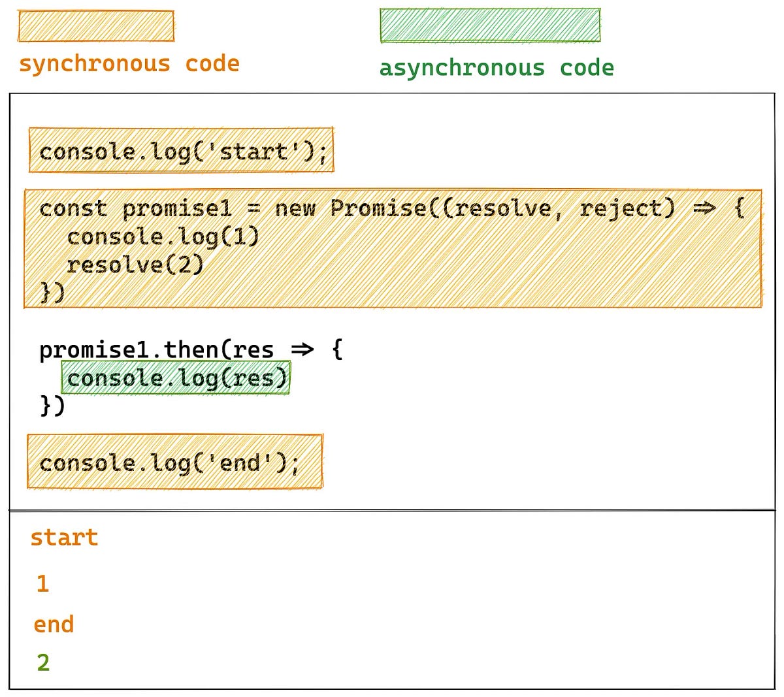Click the start output entry

(x=63, y=536)
